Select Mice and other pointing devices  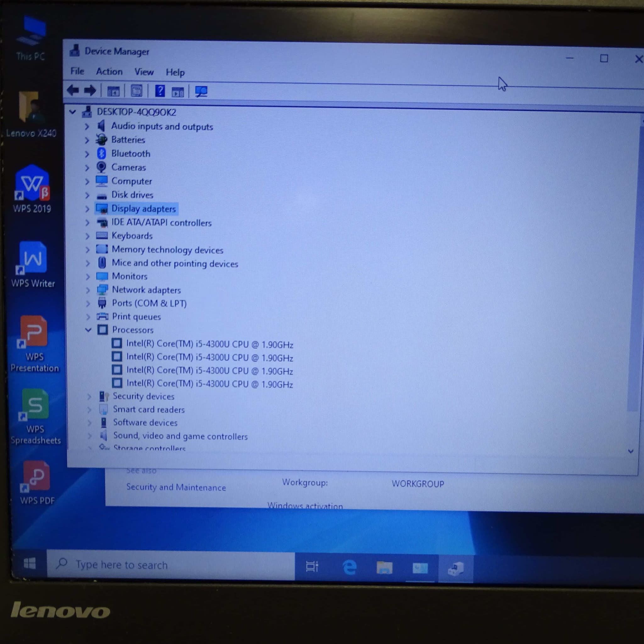pos(175,263)
